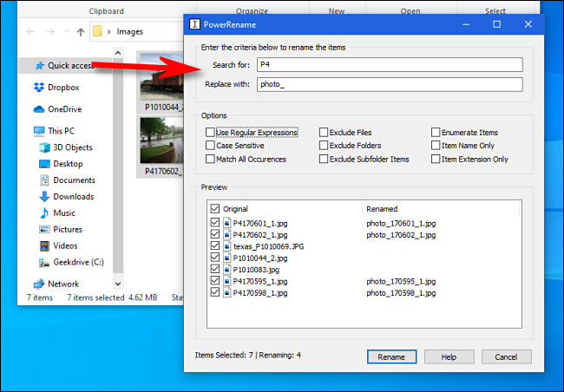Screen dimensions: 564x392
Task: Uncheck P4170602_1.jpg in preview list
Action: pyautogui.click(x=215, y=234)
